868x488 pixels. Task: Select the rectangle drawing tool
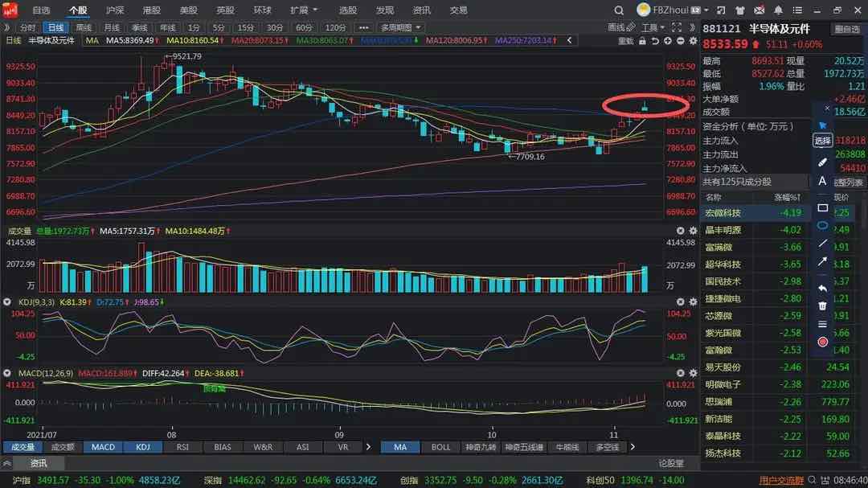(x=823, y=207)
